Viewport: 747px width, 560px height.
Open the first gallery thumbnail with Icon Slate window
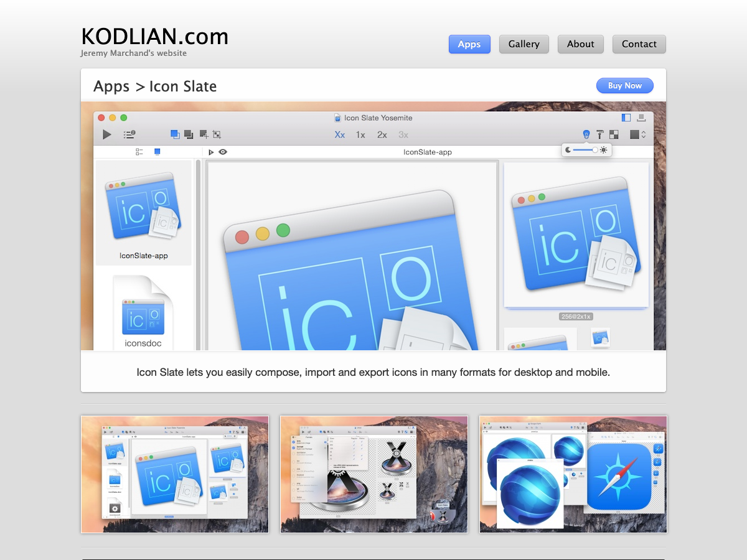(175, 474)
